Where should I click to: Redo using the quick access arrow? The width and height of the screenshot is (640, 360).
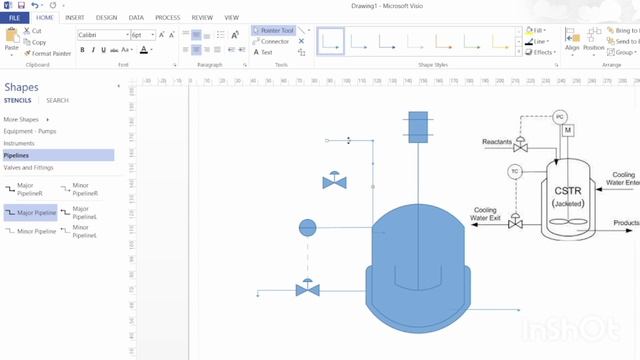(x=53, y=5)
